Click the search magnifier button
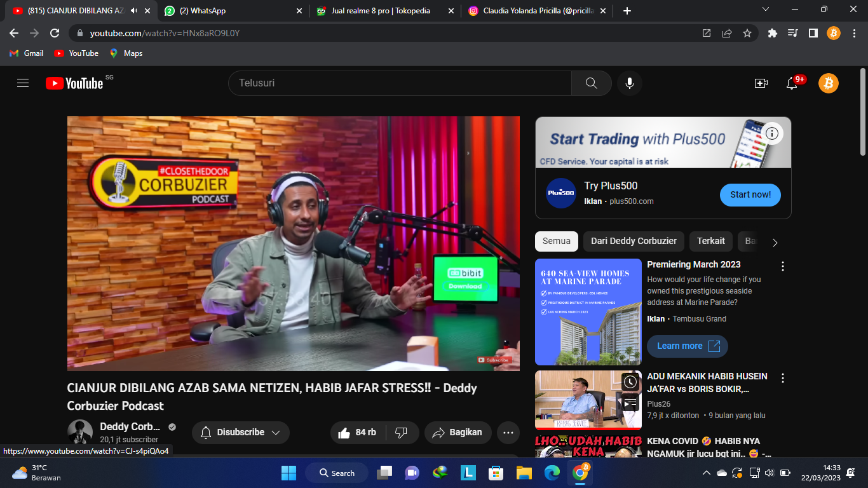This screenshot has height=488, width=868. pos(591,83)
